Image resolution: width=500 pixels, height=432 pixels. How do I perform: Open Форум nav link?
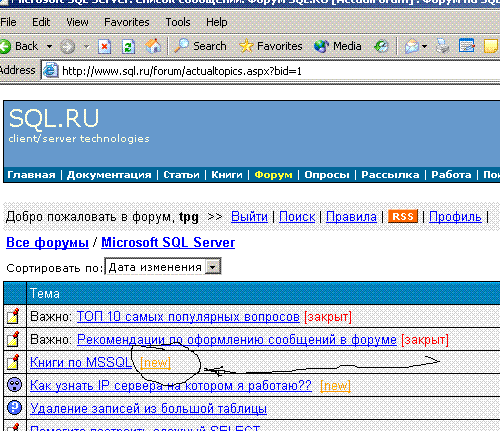click(x=273, y=175)
